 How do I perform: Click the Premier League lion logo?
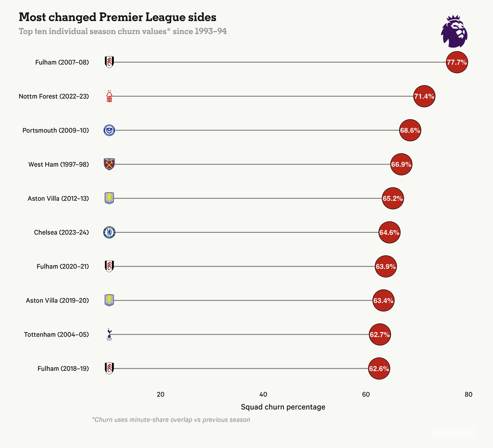(x=454, y=31)
